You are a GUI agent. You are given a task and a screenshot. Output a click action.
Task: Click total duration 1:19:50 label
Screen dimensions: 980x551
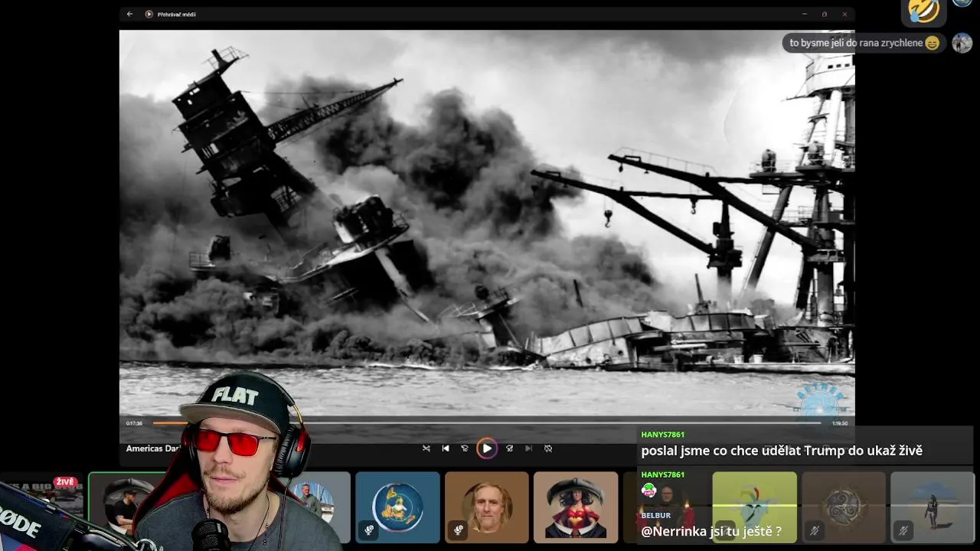pyautogui.click(x=840, y=423)
